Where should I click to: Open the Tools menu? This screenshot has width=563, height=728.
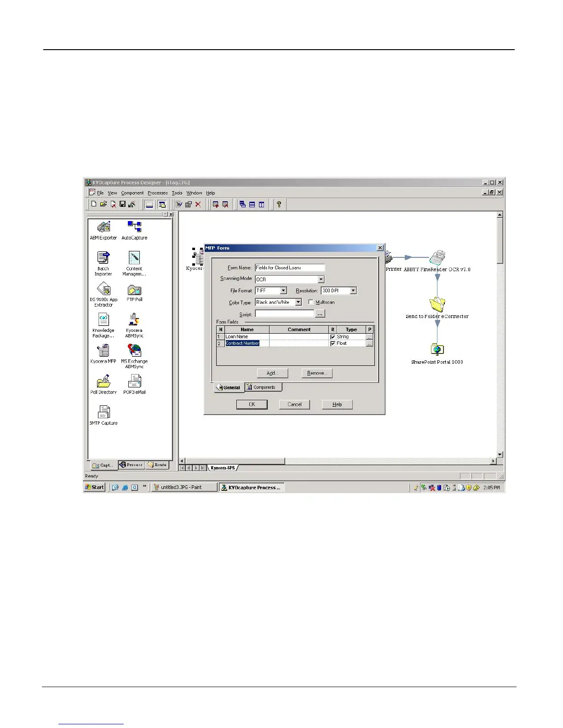tap(177, 193)
